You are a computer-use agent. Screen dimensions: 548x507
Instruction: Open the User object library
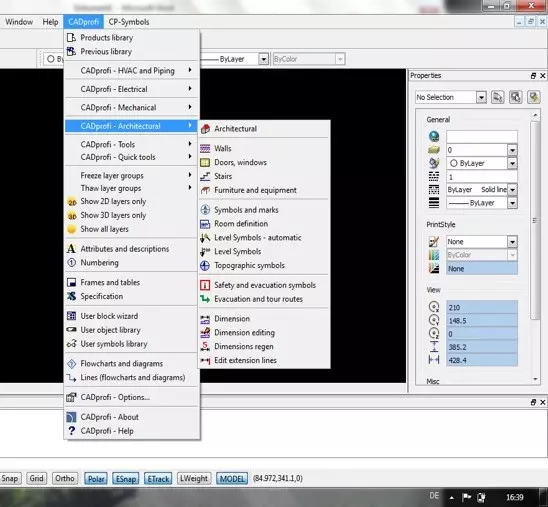coord(132,330)
